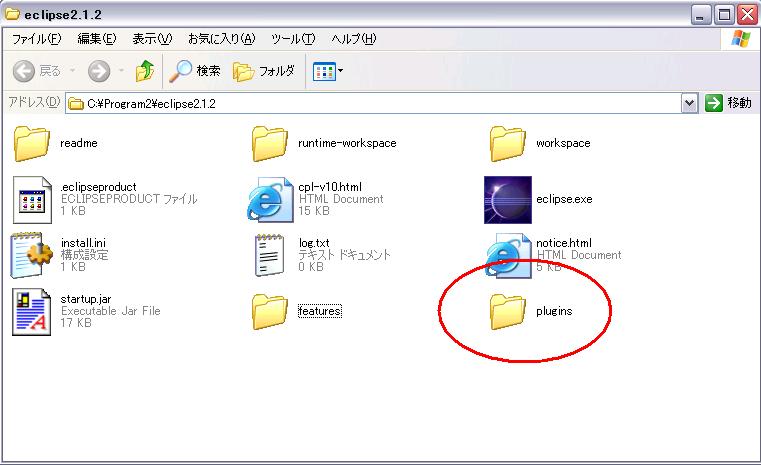761x465 pixels.
Task: Select the plugins folder icon
Action: point(507,312)
